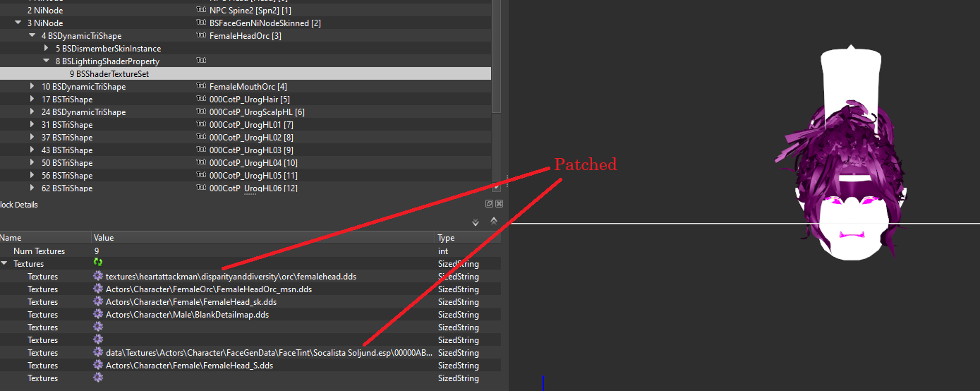
Task: Expand the 56 BSTriShape node
Action: 32,176
